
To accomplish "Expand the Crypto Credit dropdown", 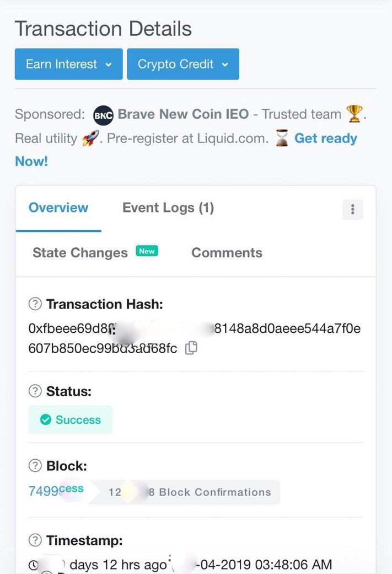I will point(183,64).
